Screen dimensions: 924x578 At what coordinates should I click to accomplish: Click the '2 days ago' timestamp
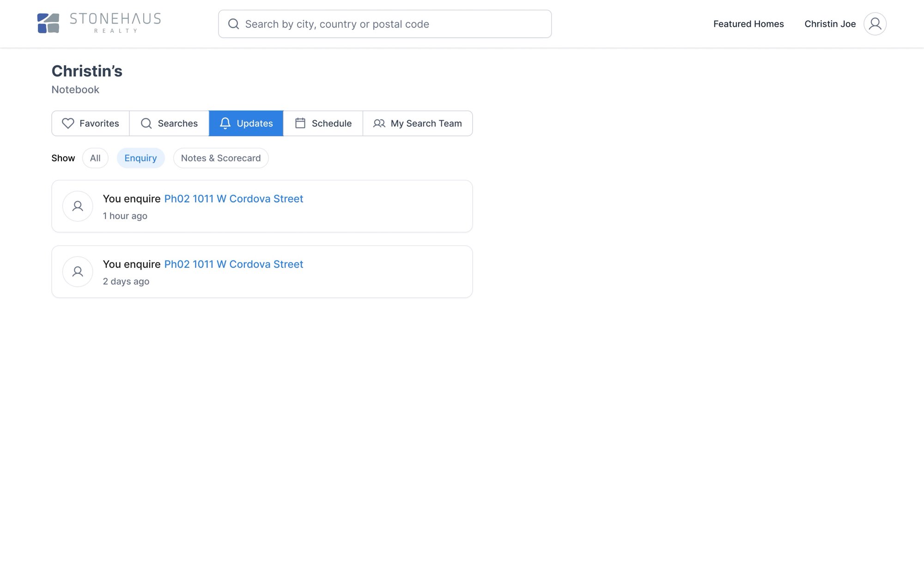pos(126,282)
